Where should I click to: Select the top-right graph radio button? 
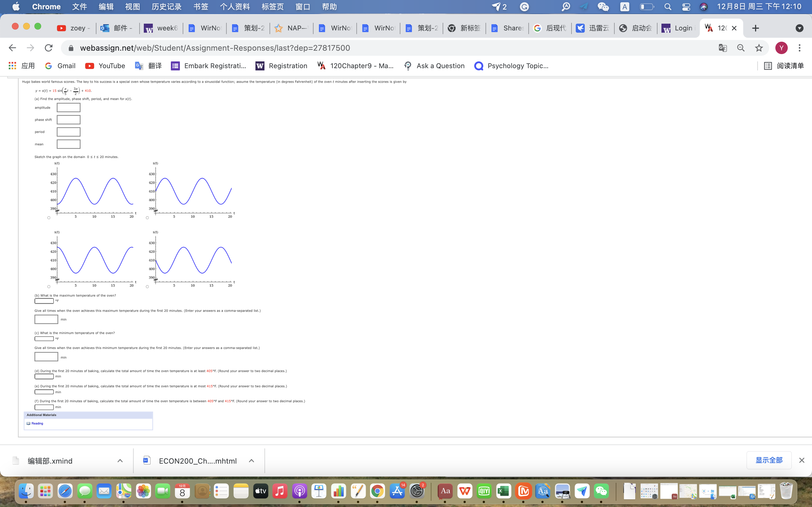(x=147, y=218)
